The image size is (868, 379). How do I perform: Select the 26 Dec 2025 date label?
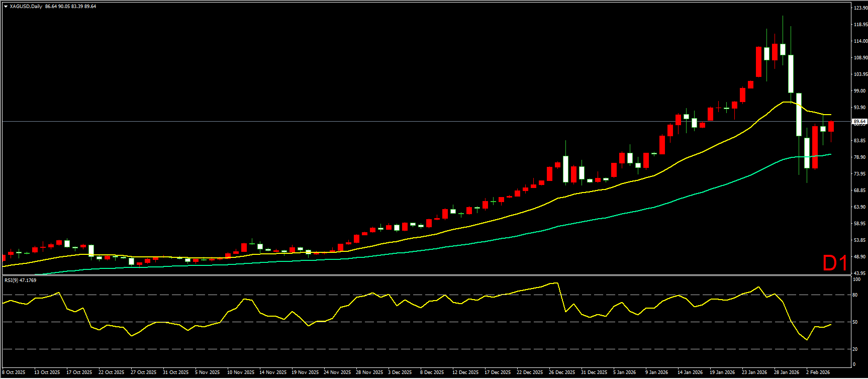[562, 372]
